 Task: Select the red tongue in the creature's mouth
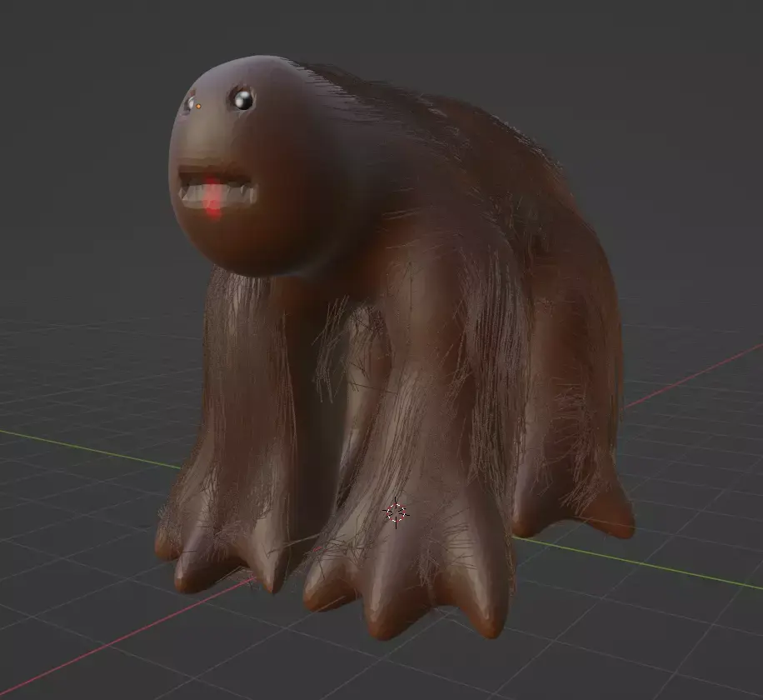point(212,198)
